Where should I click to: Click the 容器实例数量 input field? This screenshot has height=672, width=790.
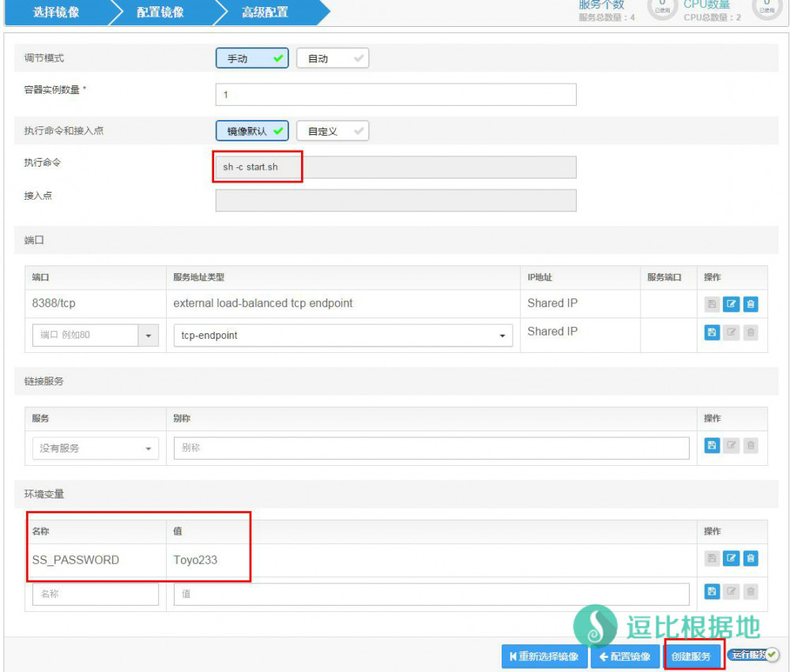pyautogui.click(x=395, y=95)
